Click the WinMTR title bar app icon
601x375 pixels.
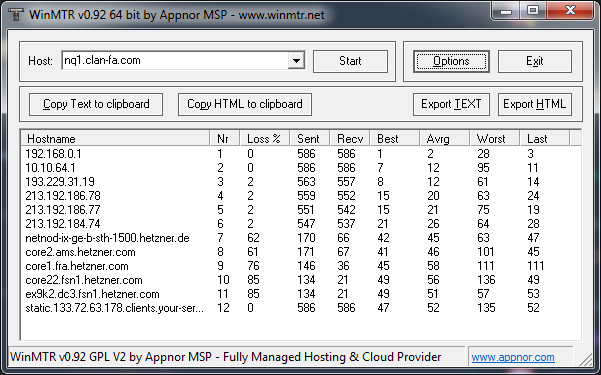[15, 15]
